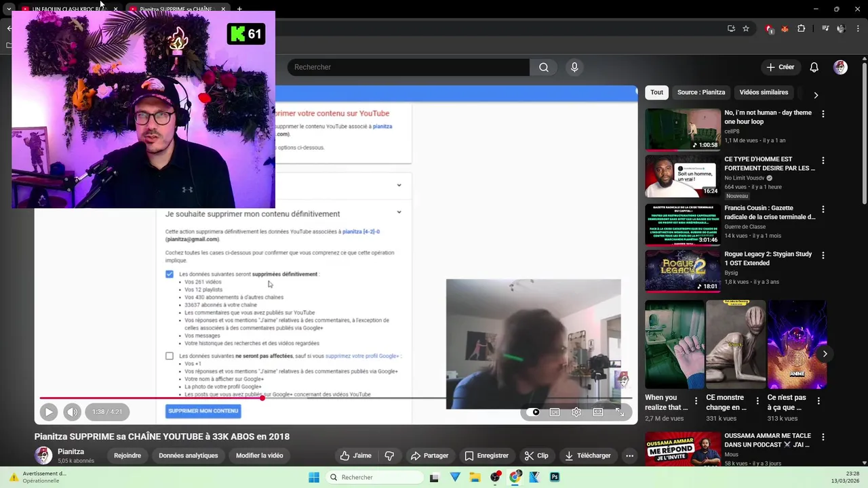Open the player settings gear
The width and height of the screenshot is (868, 488).
click(x=576, y=412)
